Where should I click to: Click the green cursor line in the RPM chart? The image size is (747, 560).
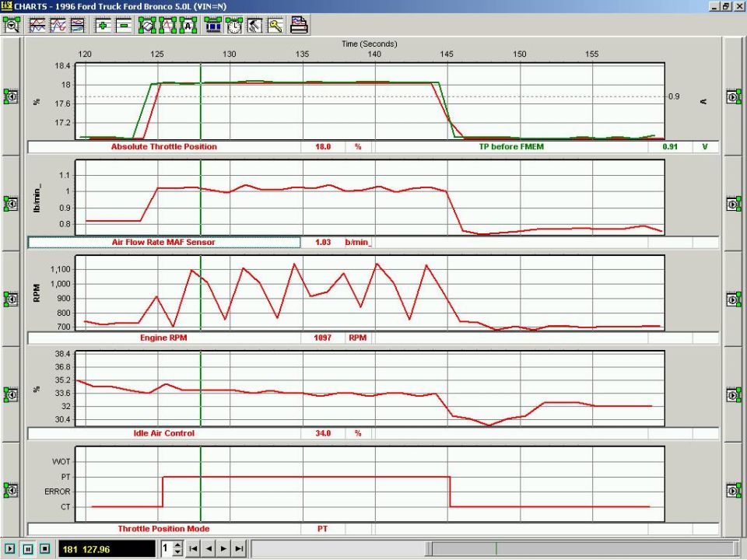pos(201,293)
